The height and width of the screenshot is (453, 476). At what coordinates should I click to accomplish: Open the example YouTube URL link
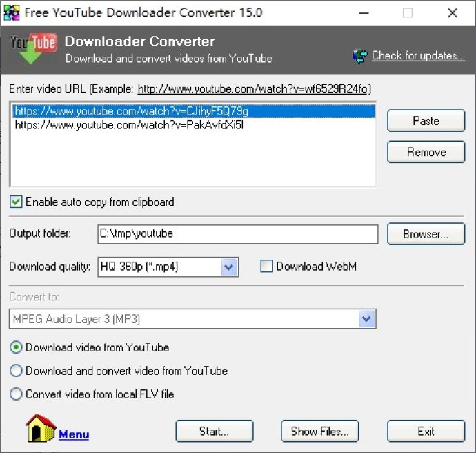(254, 89)
